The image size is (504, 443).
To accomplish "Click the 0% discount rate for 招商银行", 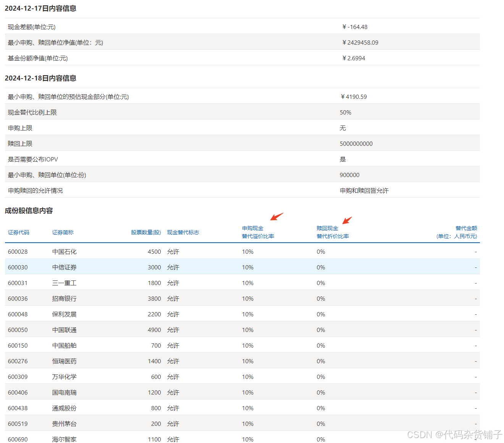I will click(321, 299).
